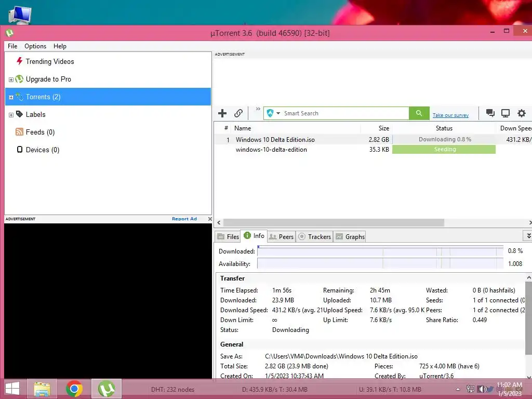Switch to the Graphs tab
Viewport: 532px width, 399px height.
(x=350, y=236)
